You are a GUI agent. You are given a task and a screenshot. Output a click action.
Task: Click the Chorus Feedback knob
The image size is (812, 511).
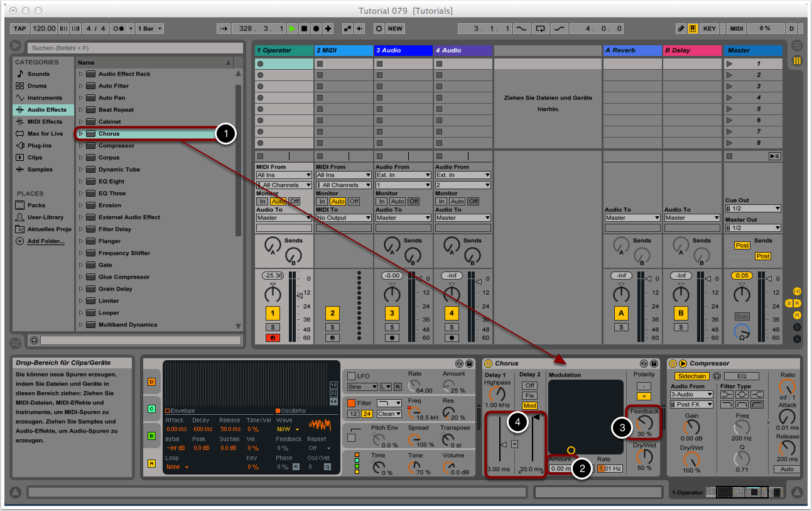click(644, 423)
